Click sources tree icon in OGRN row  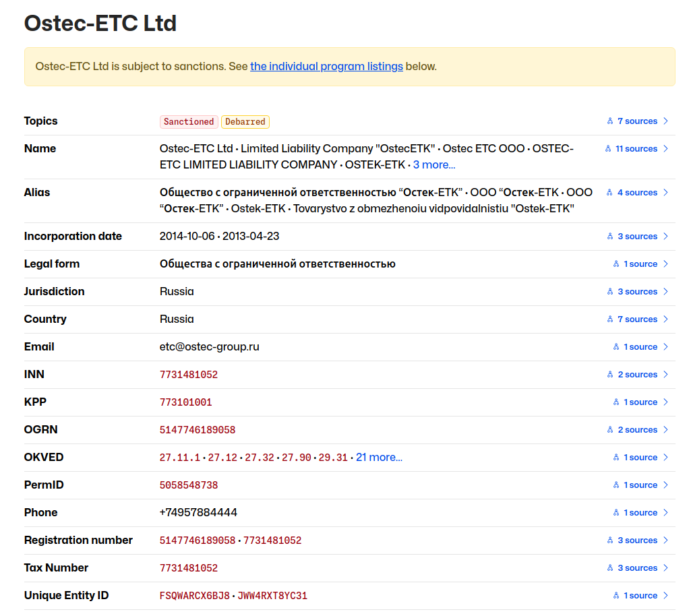point(610,430)
